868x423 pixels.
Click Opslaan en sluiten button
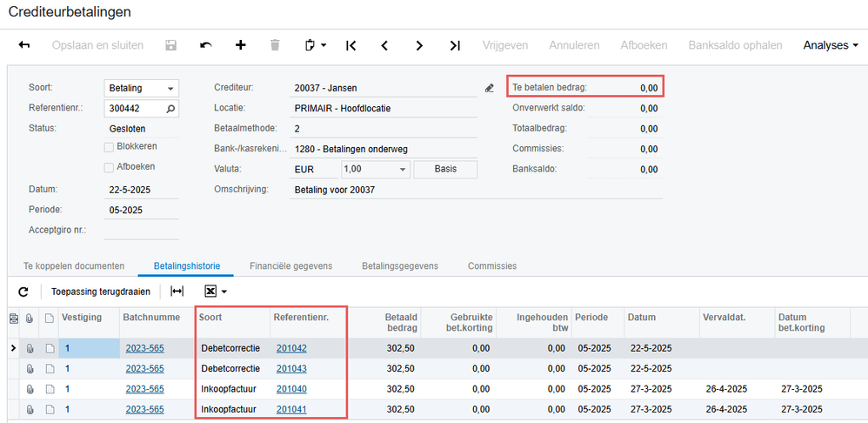click(x=98, y=45)
